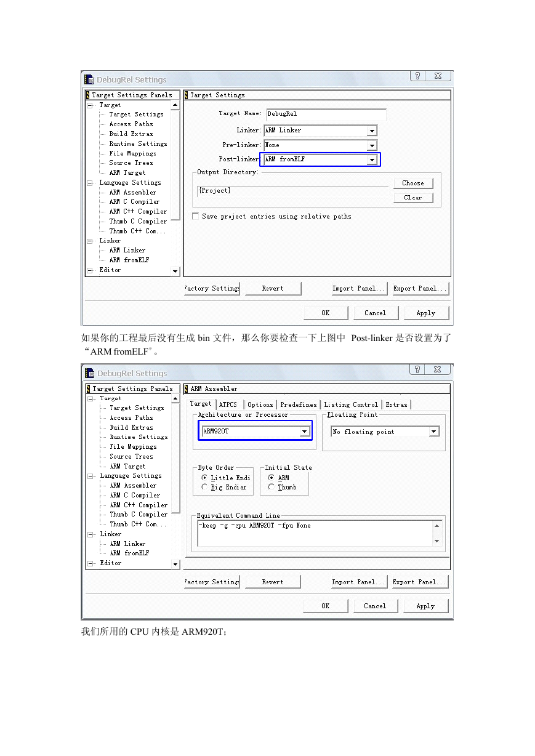Open the Linker dropdown showing ARM Linker
The height and width of the screenshot is (756, 535).
[x=372, y=131]
